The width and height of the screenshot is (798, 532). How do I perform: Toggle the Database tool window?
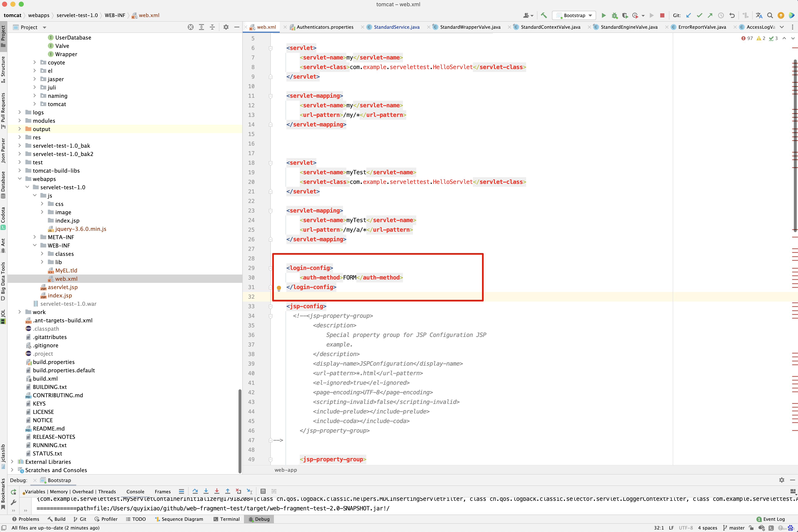point(3,184)
